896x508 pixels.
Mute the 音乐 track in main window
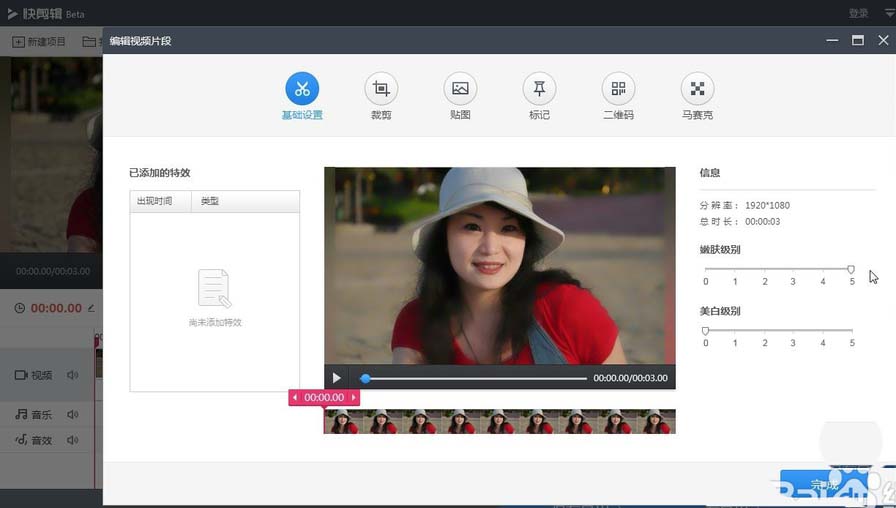click(x=73, y=414)
